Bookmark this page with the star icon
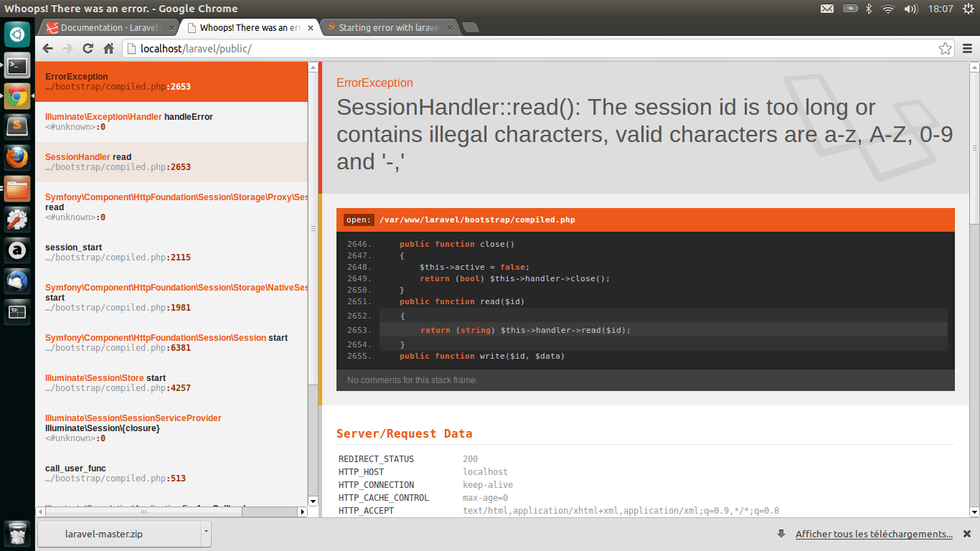Screen dimensions: 980x551 (946, 49)
